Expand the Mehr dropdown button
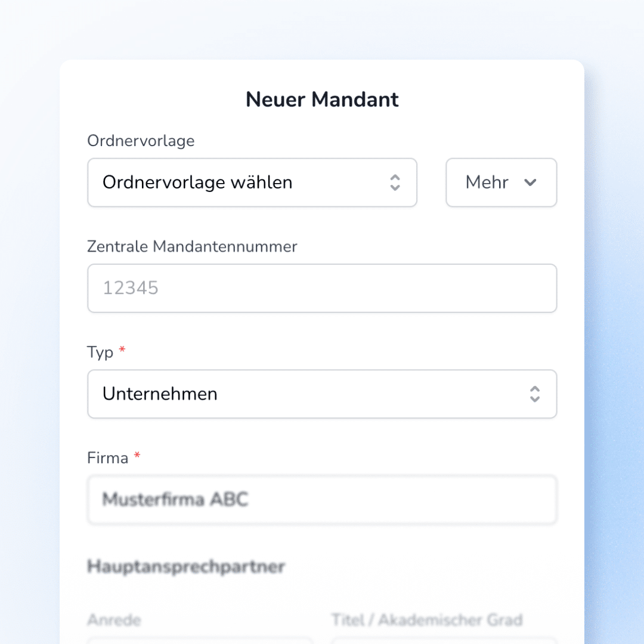Image resolution: width=644 pixels, height=644 pixels. 501,182
